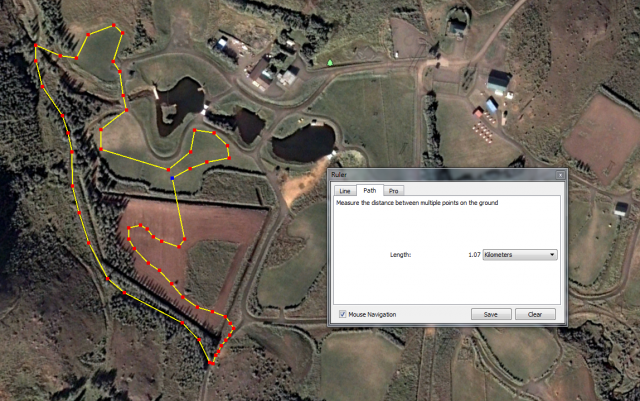Click the largest dark pond on the map
Viewport: 640px width, 401px height.
tap(304, 144)
